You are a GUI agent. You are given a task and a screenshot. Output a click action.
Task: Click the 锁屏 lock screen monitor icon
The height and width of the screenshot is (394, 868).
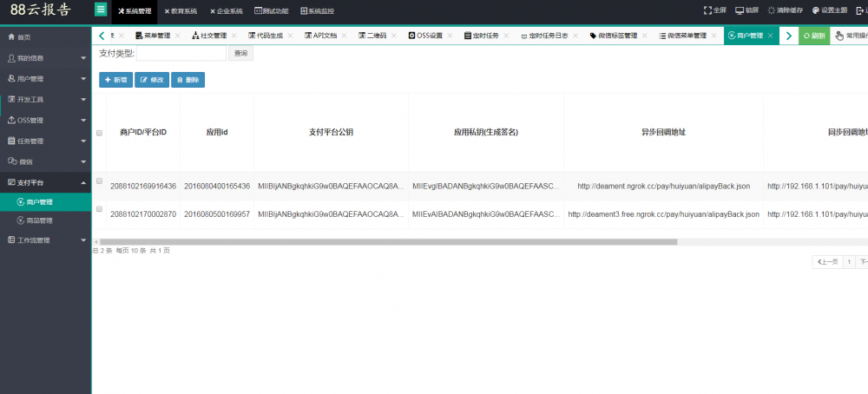click(739, 10)
